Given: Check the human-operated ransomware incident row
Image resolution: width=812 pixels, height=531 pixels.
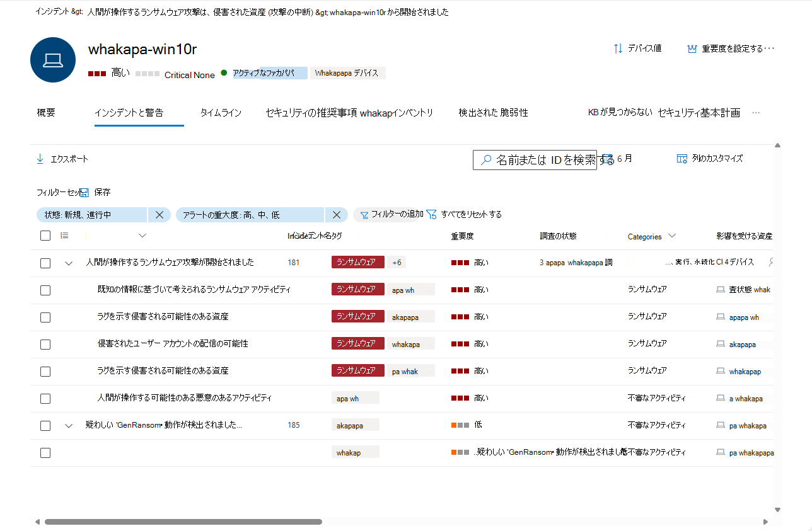Looking at the screenshot, I should [x=45, y=263].
